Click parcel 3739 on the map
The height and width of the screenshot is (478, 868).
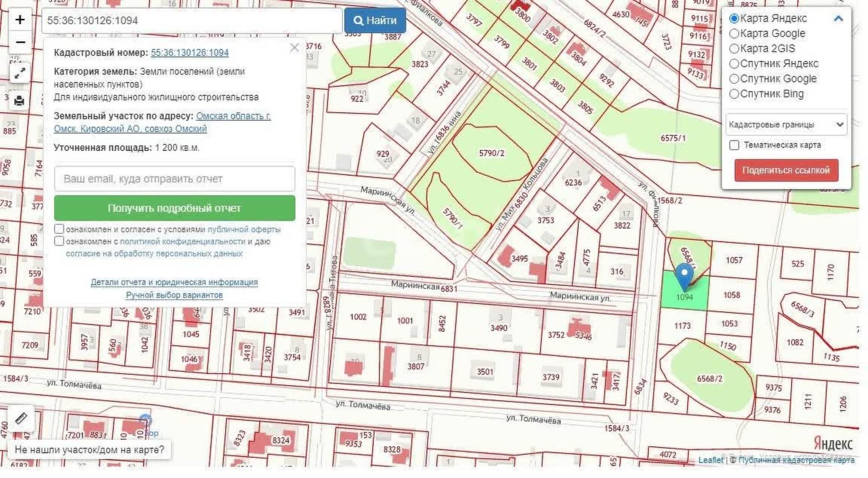point(551,377)
